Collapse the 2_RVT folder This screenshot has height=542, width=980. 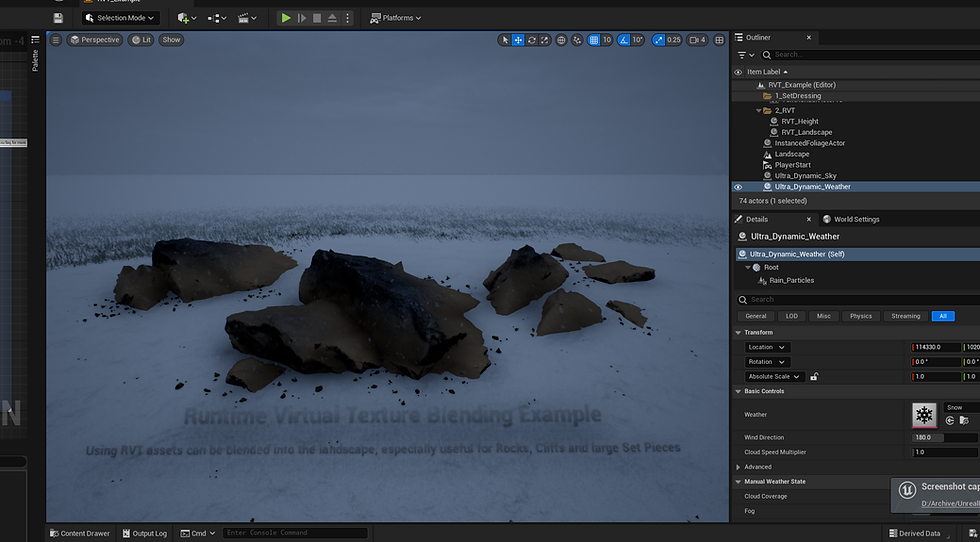click(759, 111)
